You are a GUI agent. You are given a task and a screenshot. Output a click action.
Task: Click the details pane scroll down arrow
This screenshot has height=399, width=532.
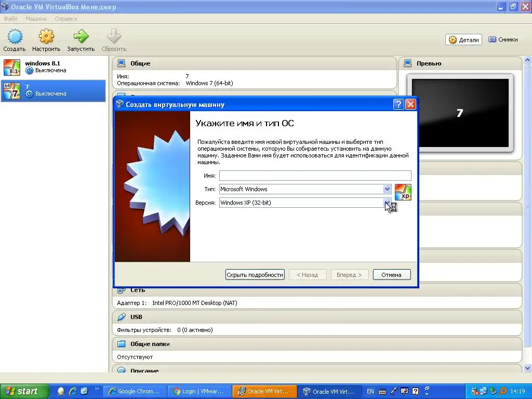528,368
